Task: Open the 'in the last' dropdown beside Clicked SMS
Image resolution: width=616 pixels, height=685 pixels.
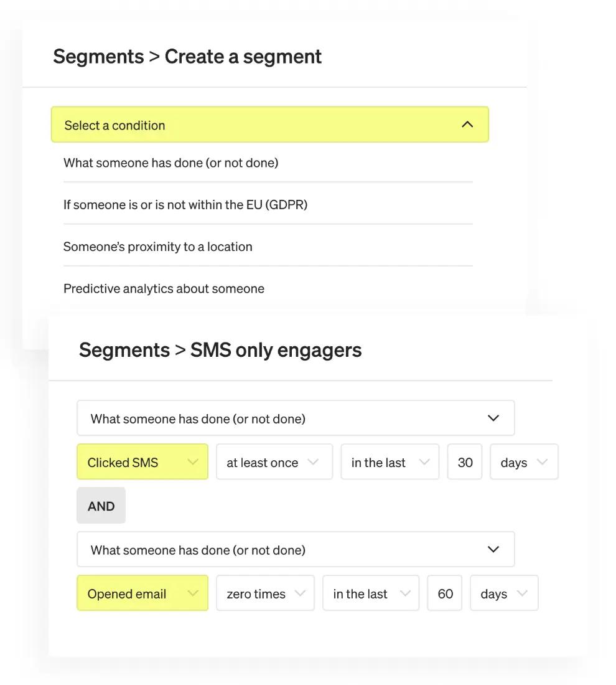Action: coord(390,462)
